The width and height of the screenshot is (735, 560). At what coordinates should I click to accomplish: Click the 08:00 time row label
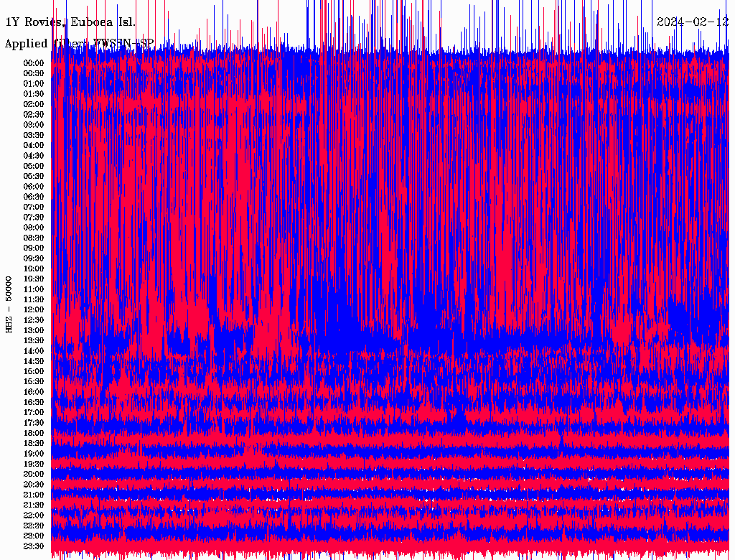[x=34, y=228]
